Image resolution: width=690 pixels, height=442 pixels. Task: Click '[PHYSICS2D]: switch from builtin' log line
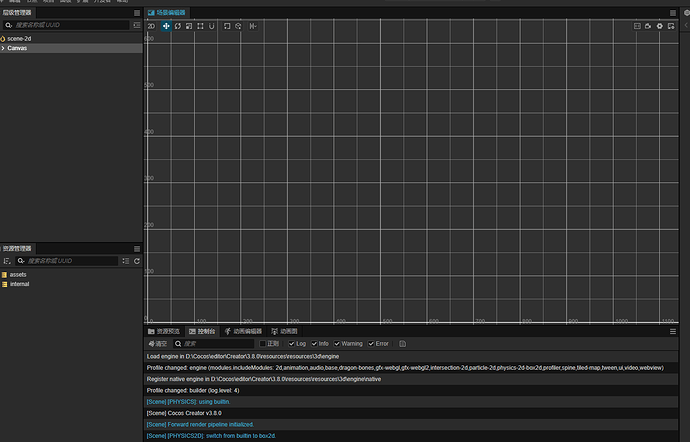click(411, 436)
